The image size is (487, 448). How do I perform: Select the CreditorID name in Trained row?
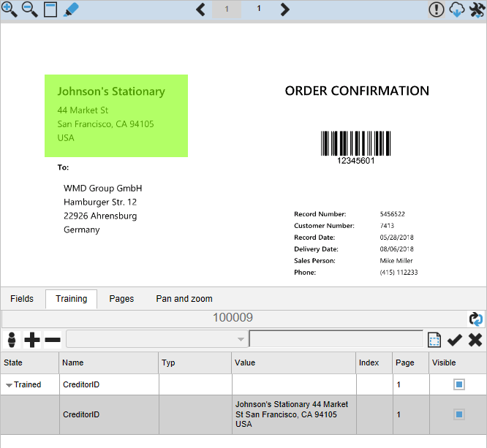[81, 384]
